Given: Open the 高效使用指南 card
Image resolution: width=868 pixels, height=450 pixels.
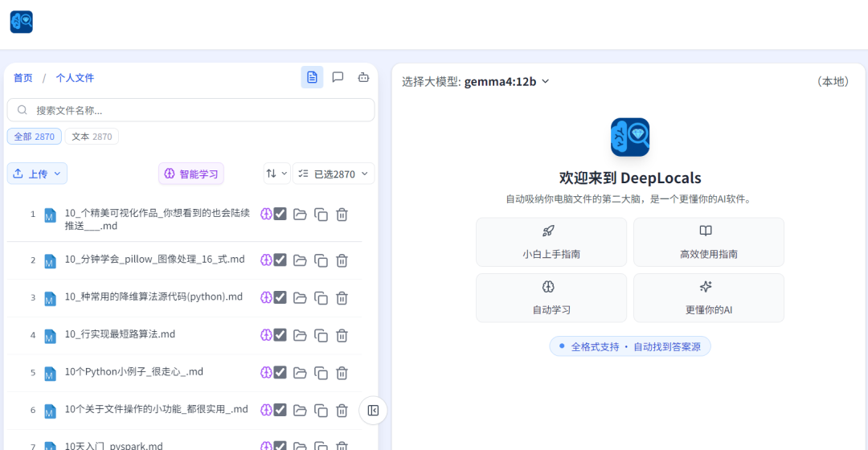Looking at the screenshot, I should tap(709, 242).
